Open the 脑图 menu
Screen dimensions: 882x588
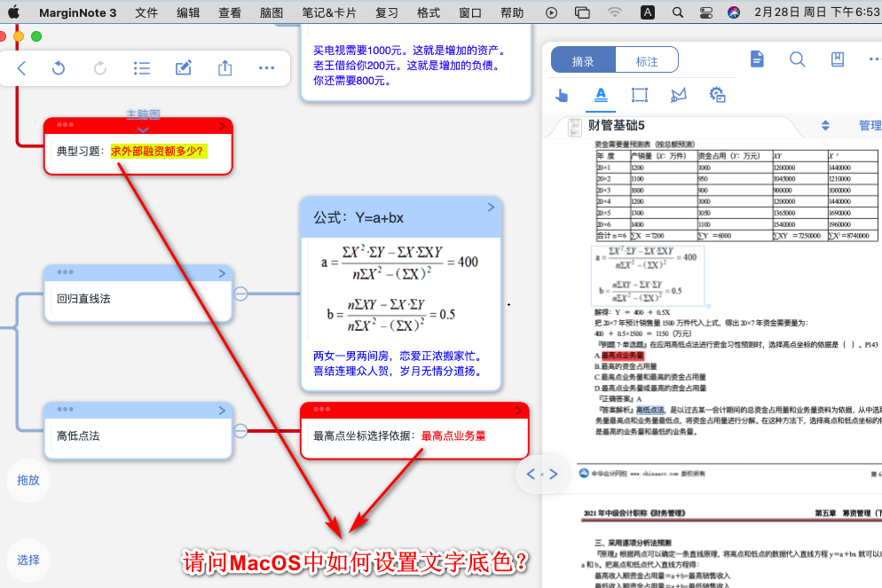(x=272, y=12)
